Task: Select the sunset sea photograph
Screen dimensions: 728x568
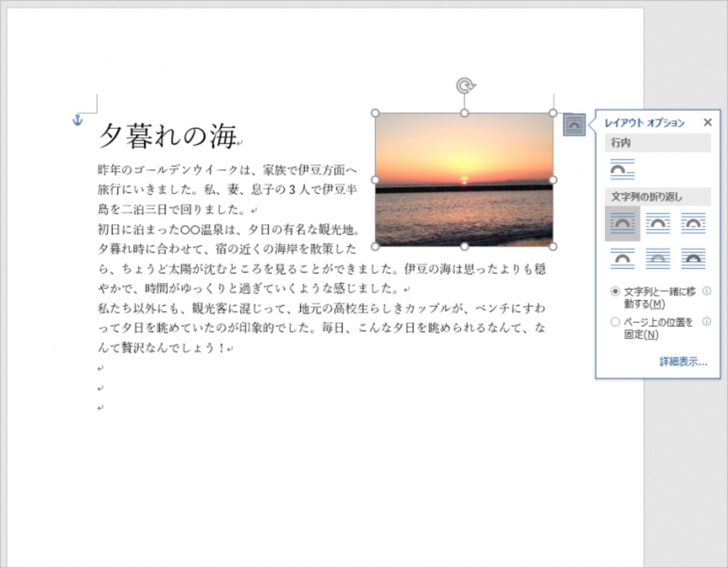Action: tap(464, 180)
